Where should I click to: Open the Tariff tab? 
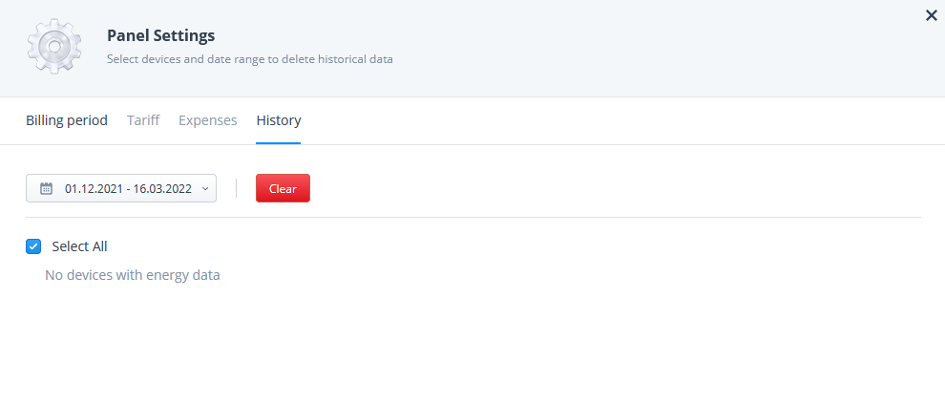[143, 120]
